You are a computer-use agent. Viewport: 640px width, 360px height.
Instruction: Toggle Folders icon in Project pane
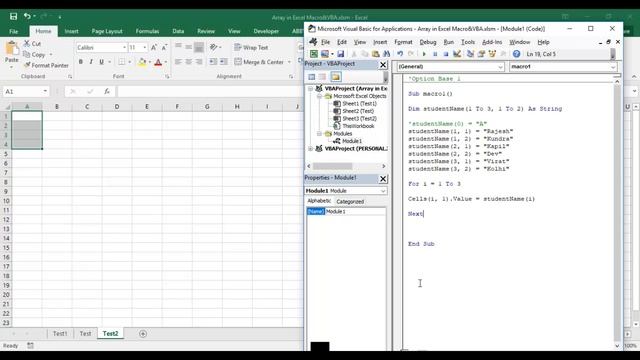point(336,77)
